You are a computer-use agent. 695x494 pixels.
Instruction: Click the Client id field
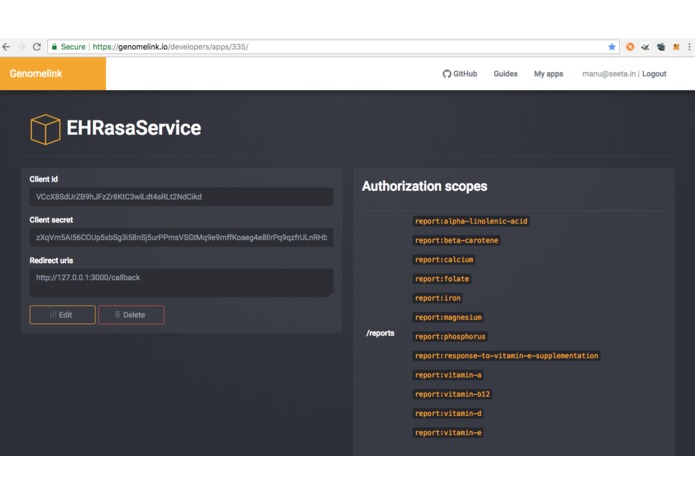pyautogui.click(x=181, y=197)
